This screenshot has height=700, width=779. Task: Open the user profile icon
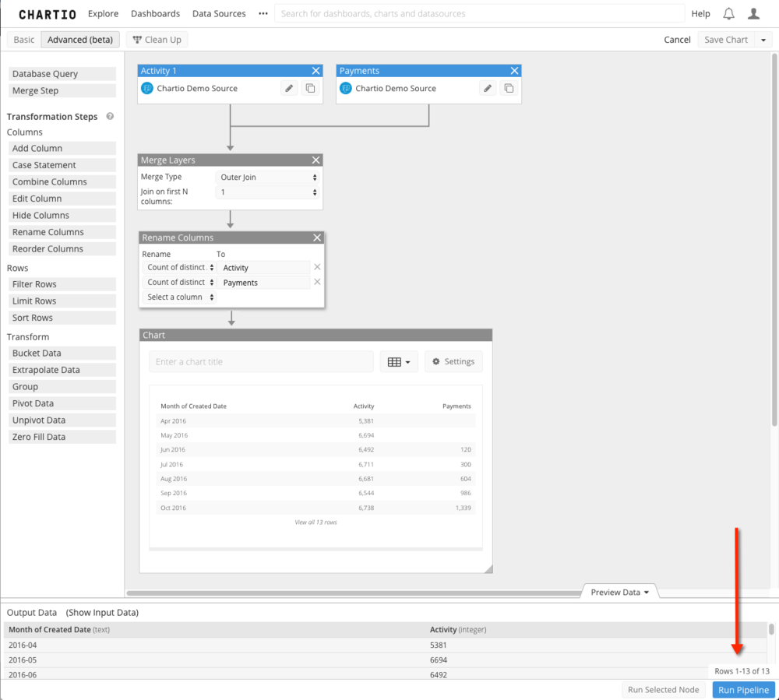(753, 14)
